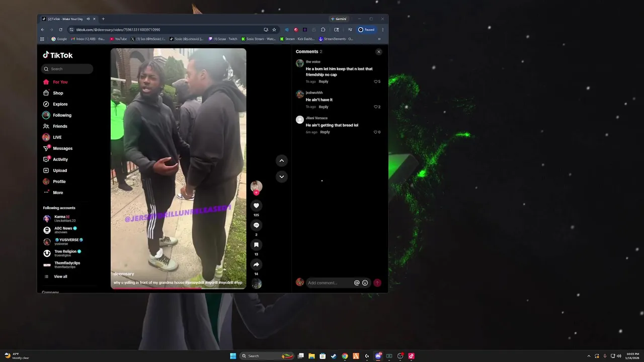Open the Following feed
The image size is (644, 362).
pyautogui.click(x=57, y=115)
